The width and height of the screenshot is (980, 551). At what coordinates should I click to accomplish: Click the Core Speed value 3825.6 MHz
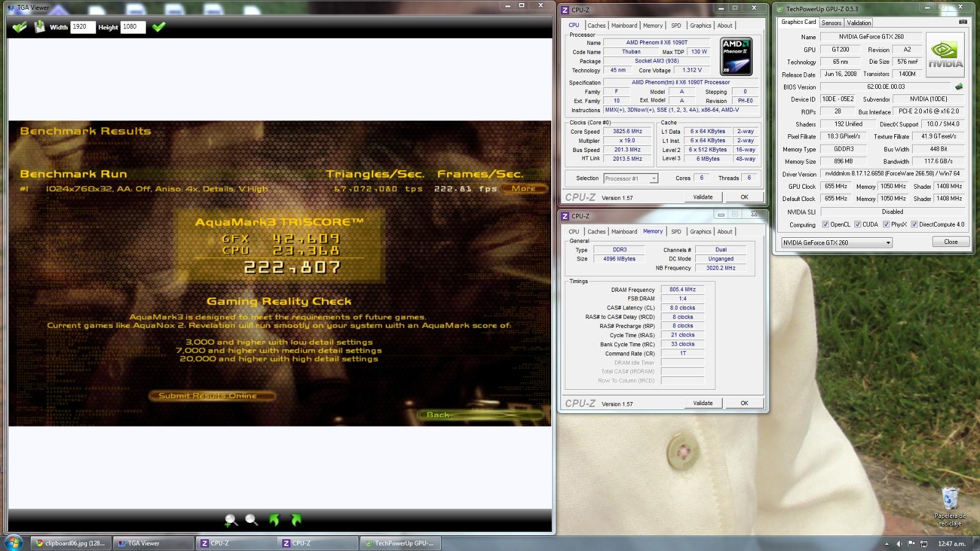pyautogui.click(x=627, y=131)
